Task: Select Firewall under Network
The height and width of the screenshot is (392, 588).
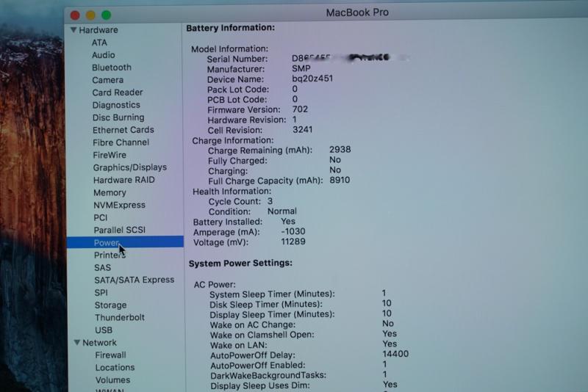Action: [x=111, y=355]
